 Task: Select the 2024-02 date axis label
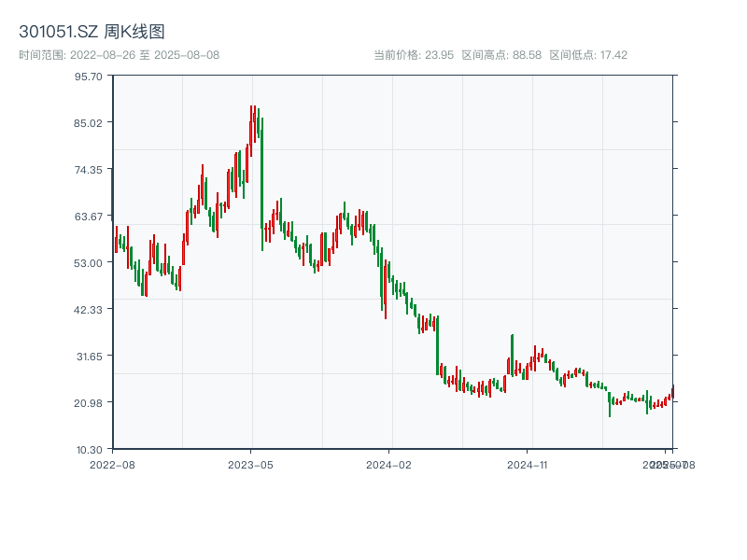[389, 464]
